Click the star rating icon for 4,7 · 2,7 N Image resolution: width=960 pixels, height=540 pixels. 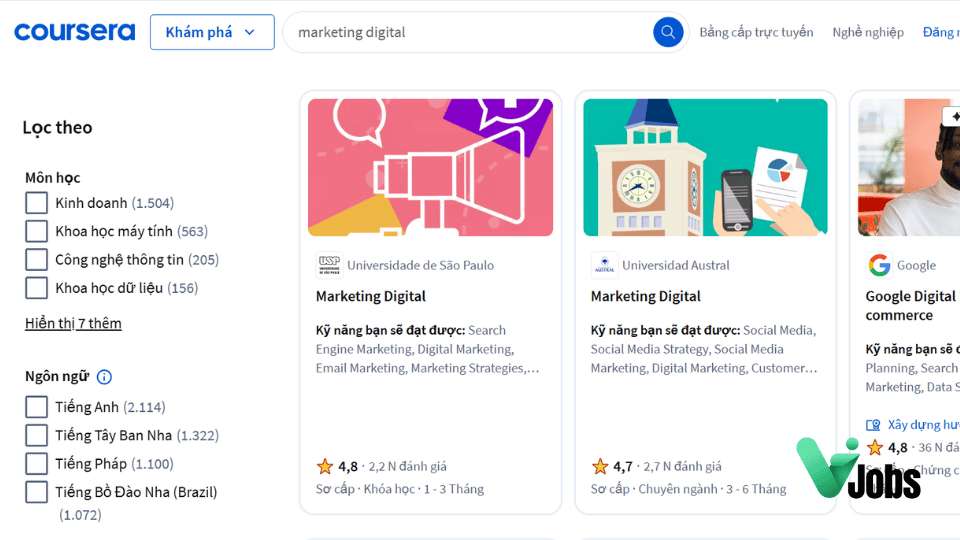click(x=599, y=467)
